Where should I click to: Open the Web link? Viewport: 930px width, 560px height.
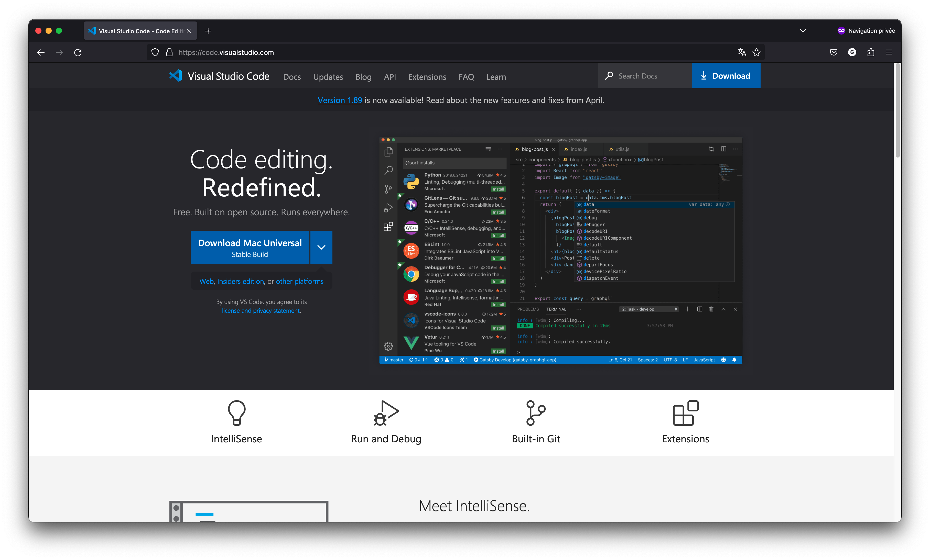(207, 281)
